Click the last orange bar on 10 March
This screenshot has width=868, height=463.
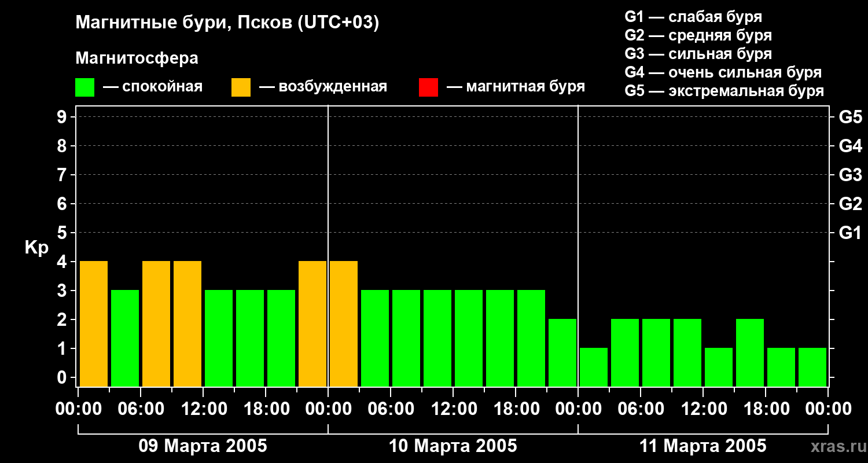pos(344,324)
